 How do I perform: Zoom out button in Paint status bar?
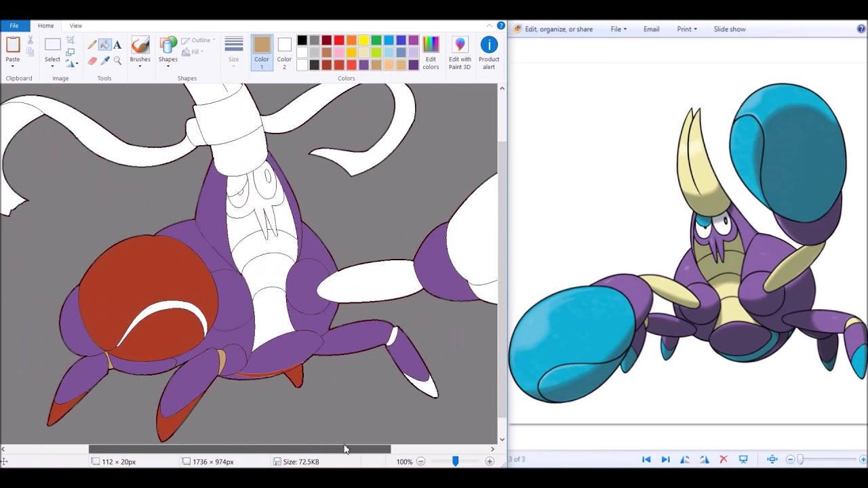click(x=420, y=462)
